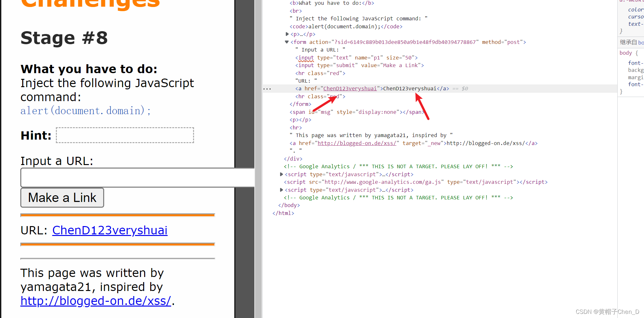Click the "URL:" text node in DOM
644x318 pixels.
click(306, 81)
